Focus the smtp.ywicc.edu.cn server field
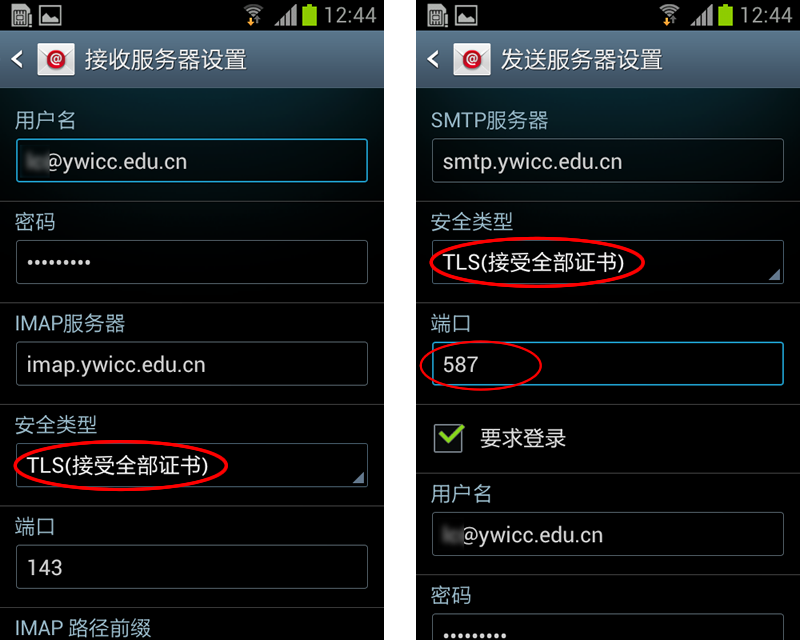The height and width of the screenshot is (640, 800). (x=608, y=160)
